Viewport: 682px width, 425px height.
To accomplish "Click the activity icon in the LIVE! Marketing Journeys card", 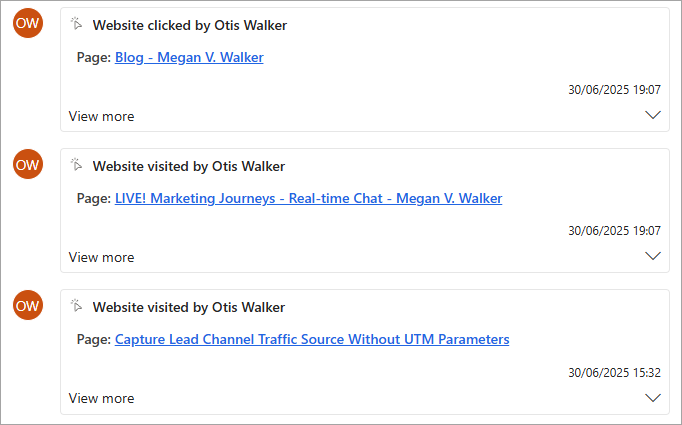I will coord(77,166).
